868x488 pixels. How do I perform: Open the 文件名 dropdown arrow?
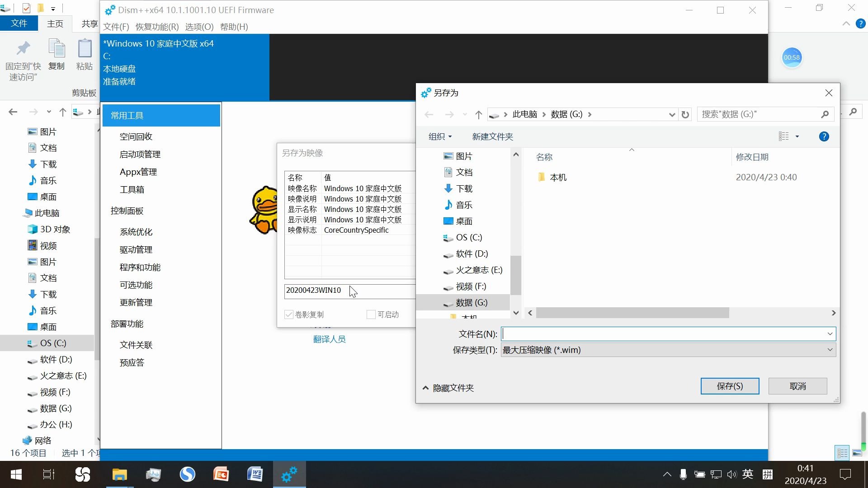point(830,334)
